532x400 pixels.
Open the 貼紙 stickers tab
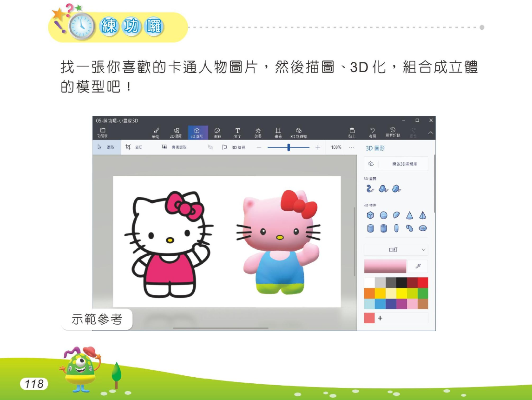click(x=217, y=133)
